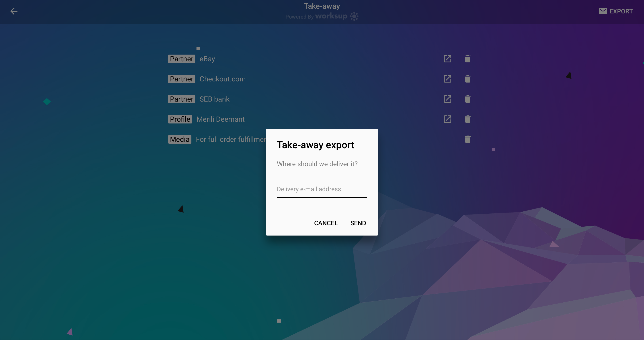Click the Partner tag beside eBay
The width and height of the screenshot is (644, 340).
pyautogui.click(x=182, y=59)
